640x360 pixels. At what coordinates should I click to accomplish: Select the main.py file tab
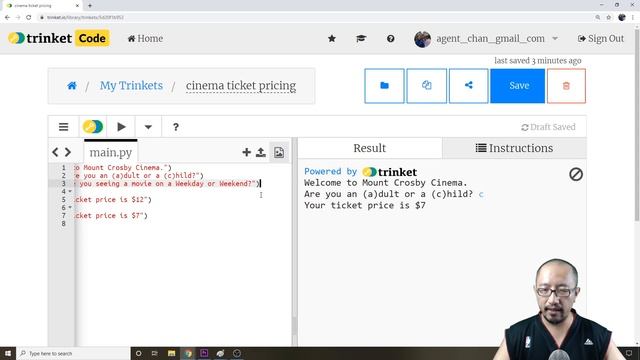tap(111, 152)
